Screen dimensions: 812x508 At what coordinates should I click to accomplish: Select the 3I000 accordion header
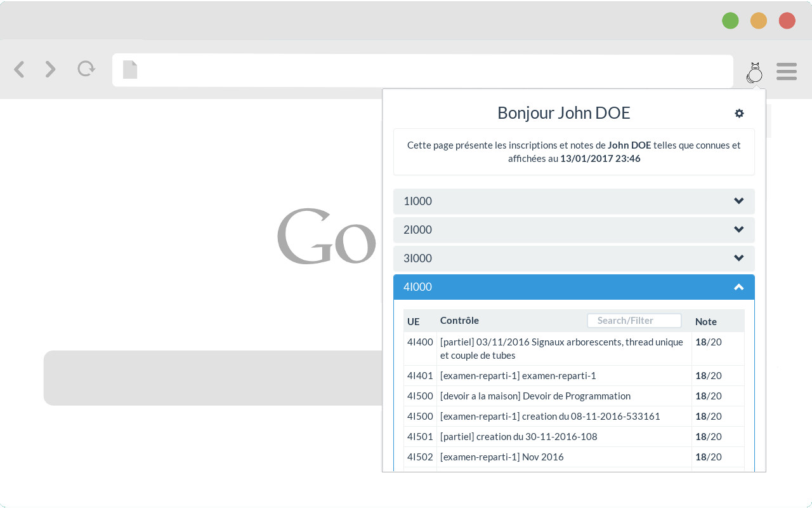pos(574,258)
